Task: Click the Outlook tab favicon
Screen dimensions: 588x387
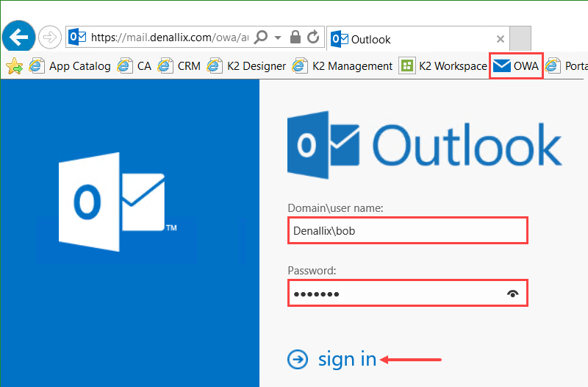Action: (340, 39)
